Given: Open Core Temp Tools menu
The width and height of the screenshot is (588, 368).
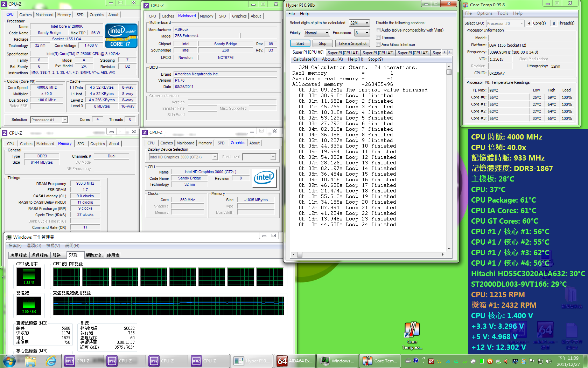Looking at the screenshot, I should (x=503, y=13).
